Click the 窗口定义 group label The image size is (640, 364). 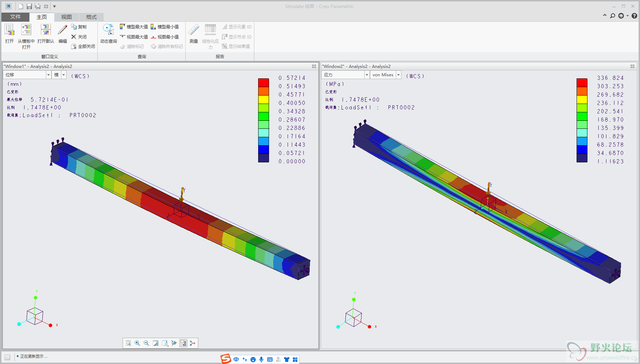click(49, 56)
